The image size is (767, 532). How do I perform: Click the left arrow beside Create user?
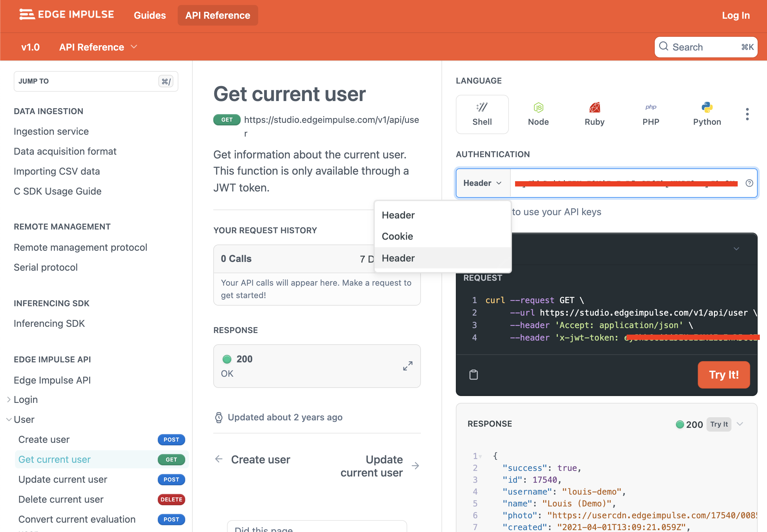[x=219, y=459]
